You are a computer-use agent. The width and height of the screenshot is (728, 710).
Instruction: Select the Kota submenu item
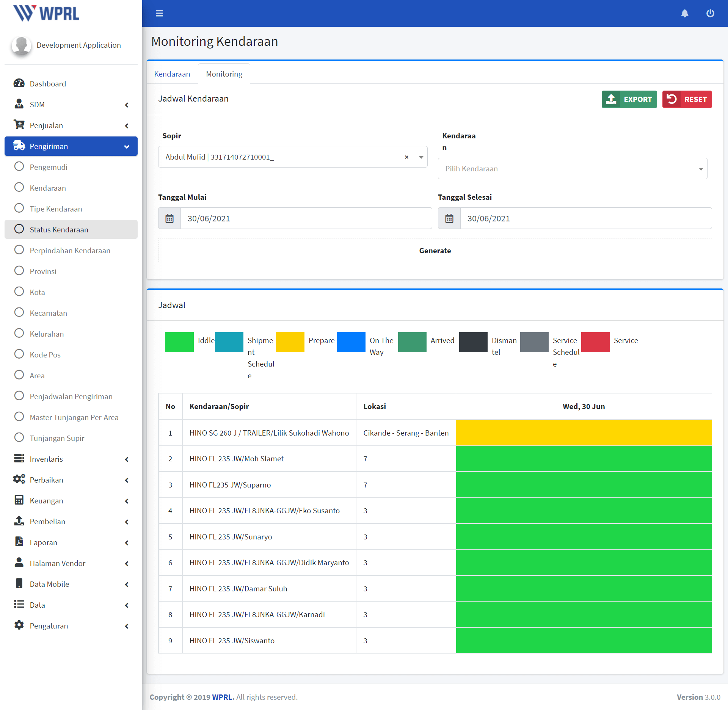pos(71,292)
